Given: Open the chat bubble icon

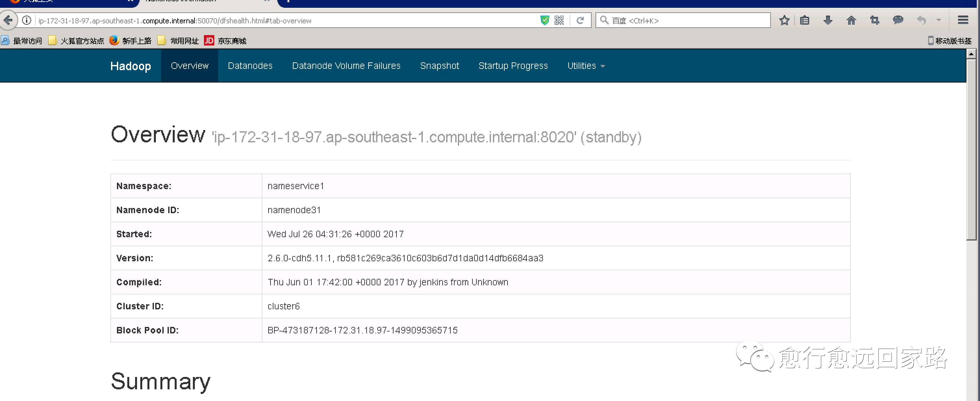Looking at the screenshot, I should 898,20.
